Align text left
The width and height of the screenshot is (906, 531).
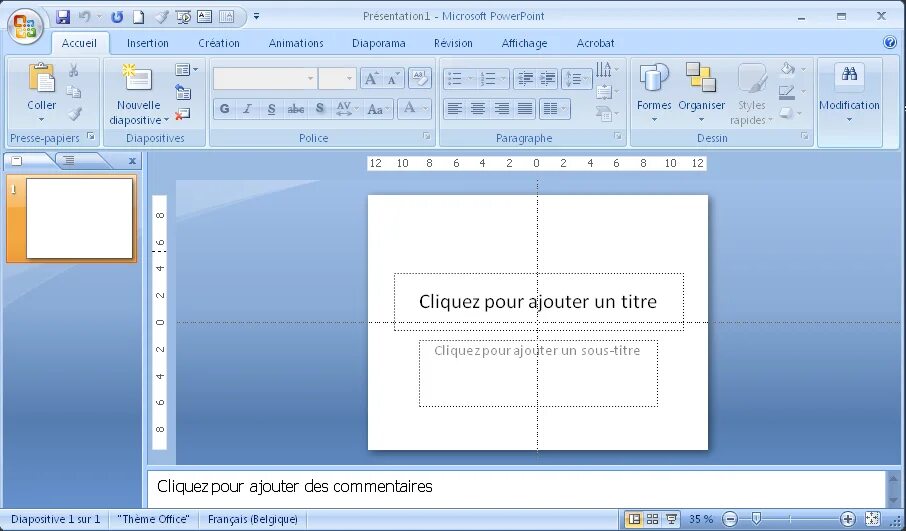[455, 109]
